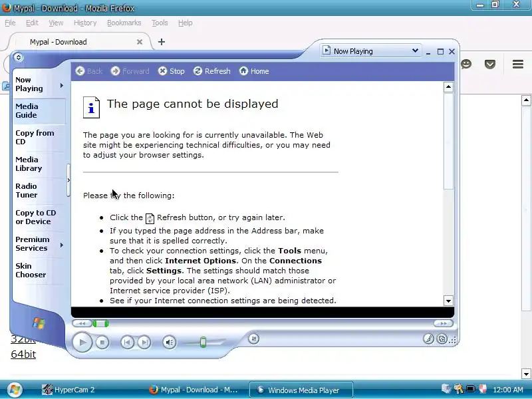Minimize the Media Player window
This screenshot has height=399, width=532.
(x=428, y=52)
